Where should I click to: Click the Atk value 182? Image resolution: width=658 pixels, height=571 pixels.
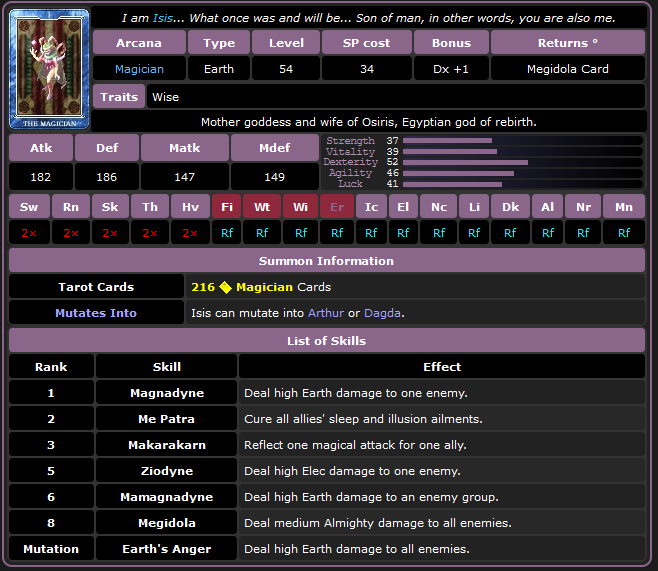pos(41,177)
